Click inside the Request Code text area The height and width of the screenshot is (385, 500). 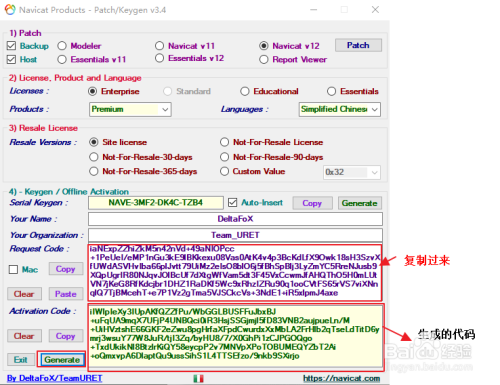235,273
